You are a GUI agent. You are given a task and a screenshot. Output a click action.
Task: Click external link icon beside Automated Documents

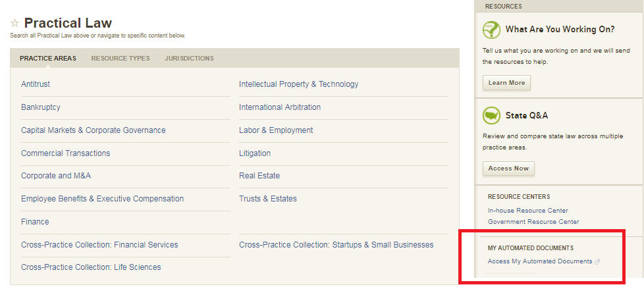pos(597,262)
